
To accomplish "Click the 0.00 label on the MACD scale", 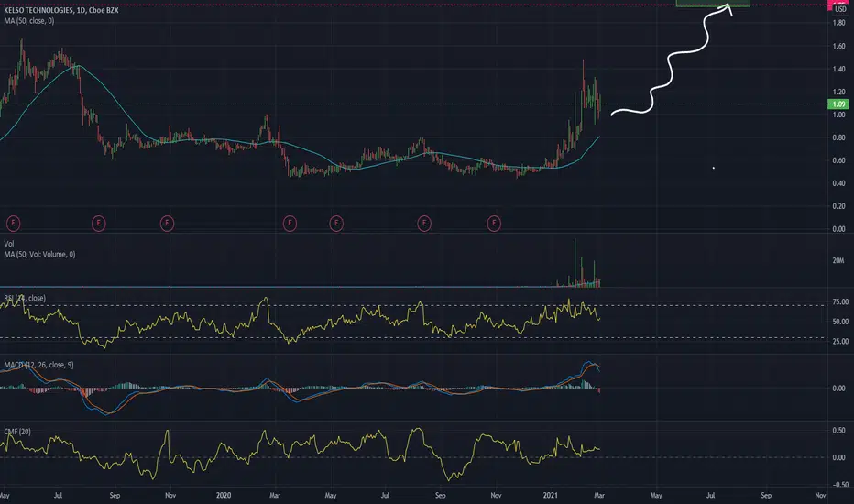I will pyautogui.click(x=838, y=388).
